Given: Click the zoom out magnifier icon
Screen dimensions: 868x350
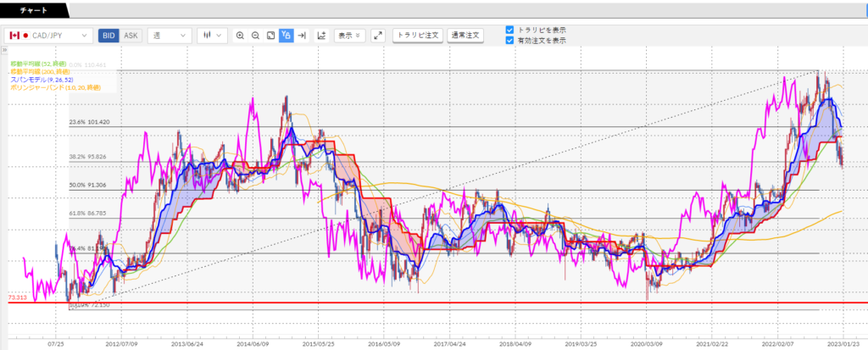Looking at the screenshot, I should click(x=255, y=36).
